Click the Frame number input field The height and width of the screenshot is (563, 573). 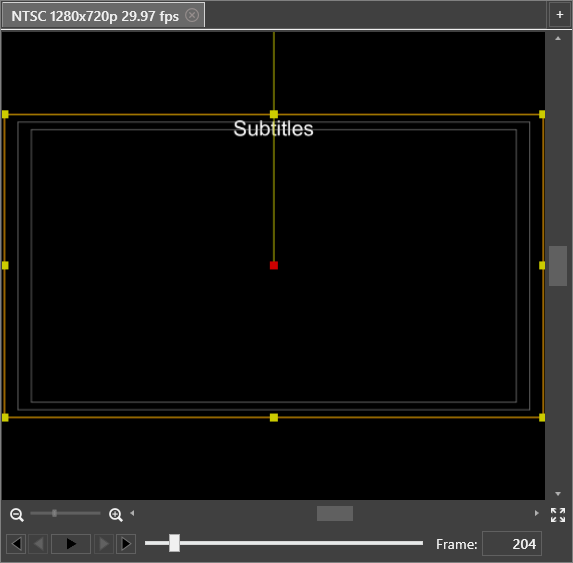[x=512, y=544]
